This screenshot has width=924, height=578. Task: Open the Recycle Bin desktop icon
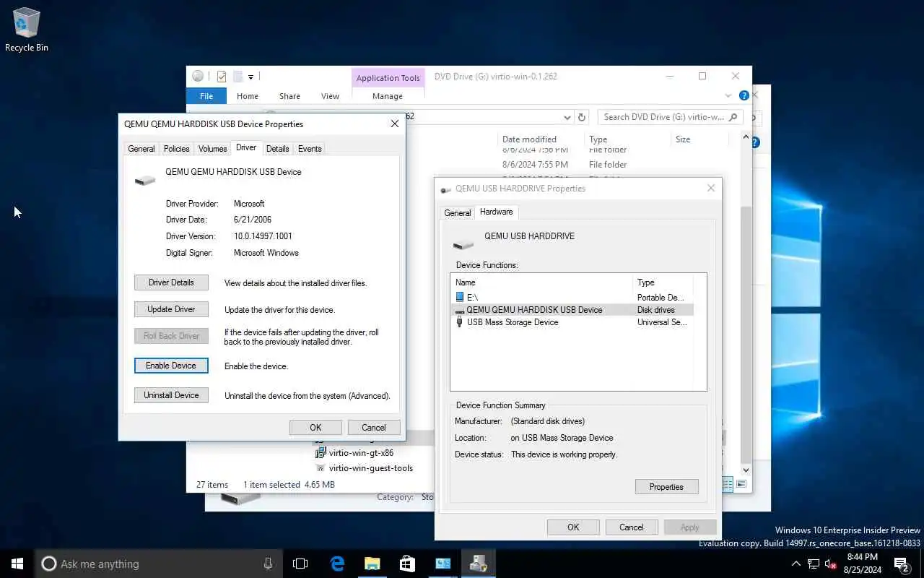pyautogui.click(x=27, y=30)
